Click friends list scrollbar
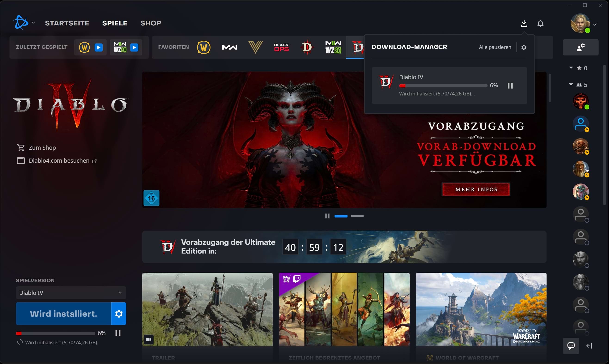609x364 pixels. (605, 135)
